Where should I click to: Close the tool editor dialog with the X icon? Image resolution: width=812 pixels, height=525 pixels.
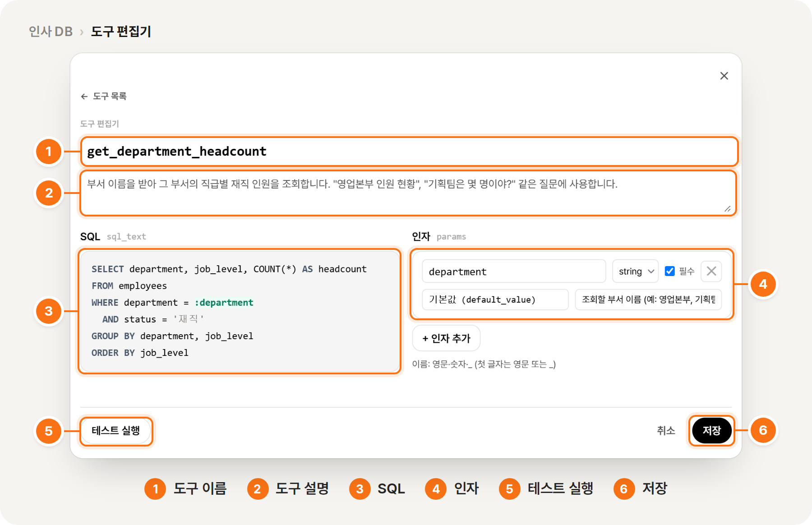click(x=724, y=76)
